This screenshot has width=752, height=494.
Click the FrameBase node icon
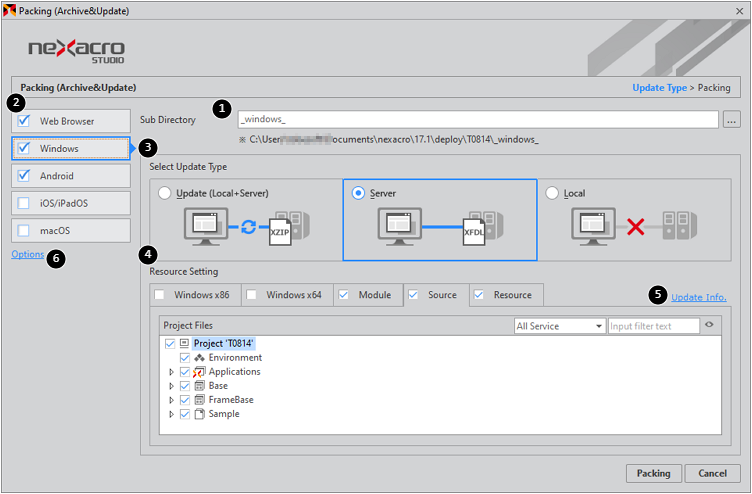(x=200, y=400)
